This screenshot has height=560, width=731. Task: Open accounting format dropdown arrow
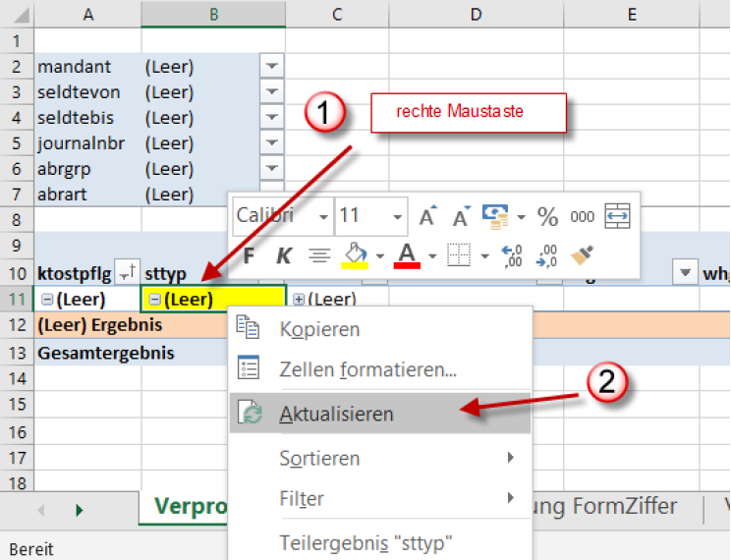pyautogui.click(x=521, y=217)
